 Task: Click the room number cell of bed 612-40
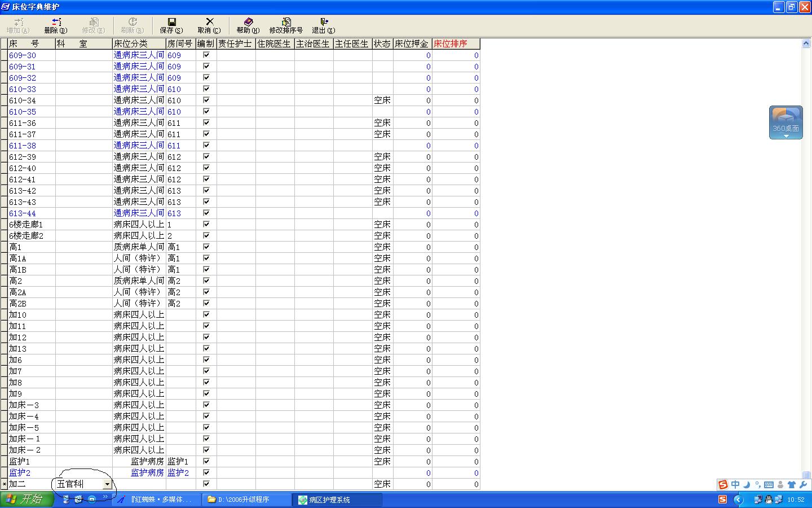(180, 168)
